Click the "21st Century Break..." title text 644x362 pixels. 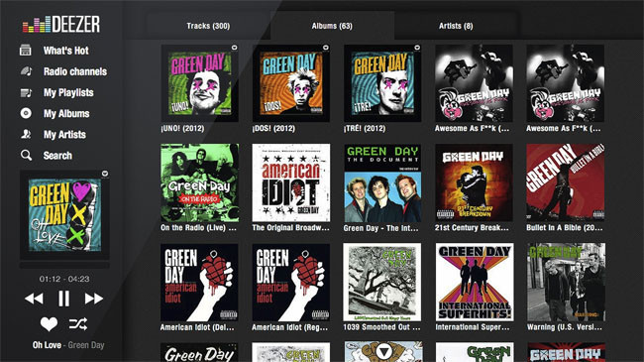tap(472, 227)
